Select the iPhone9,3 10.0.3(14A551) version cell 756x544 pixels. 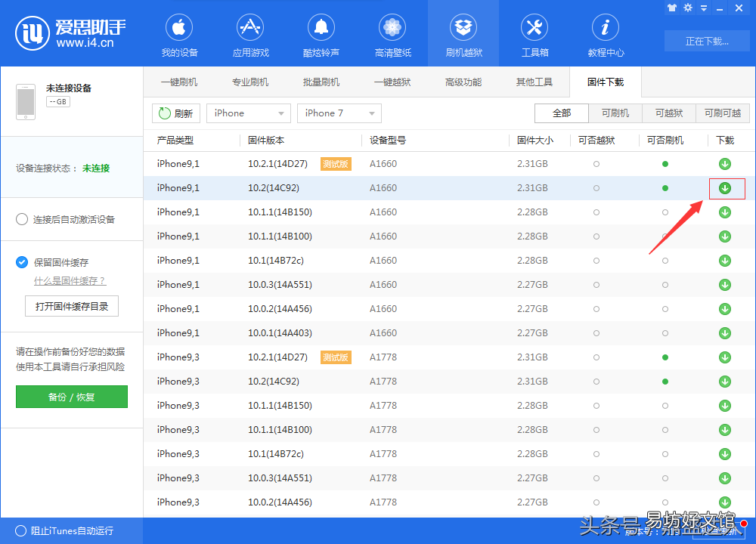(x=280, y=478)
